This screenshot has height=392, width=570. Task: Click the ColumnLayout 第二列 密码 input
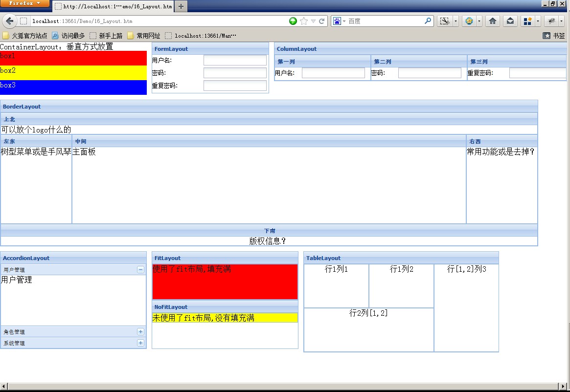[x=430, y=73]
